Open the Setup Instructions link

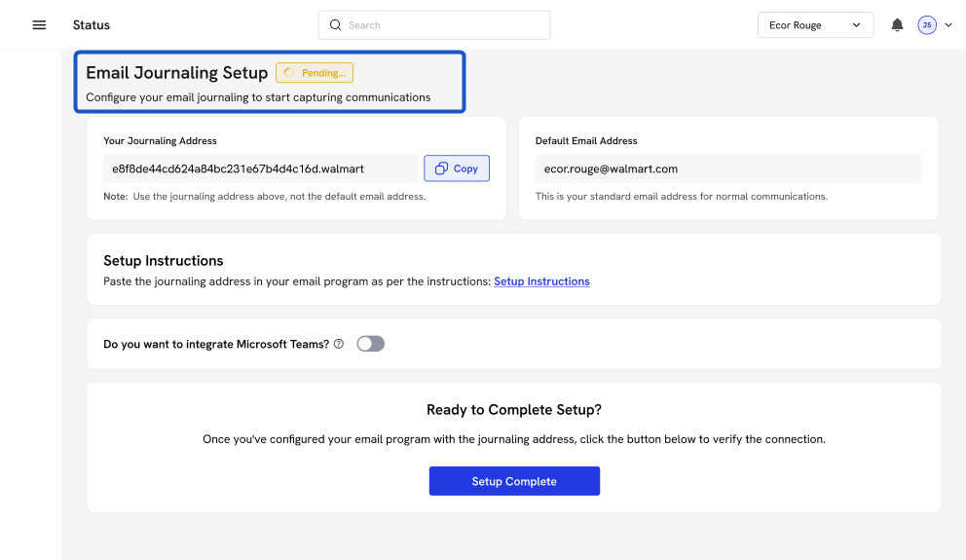[541, 281]
